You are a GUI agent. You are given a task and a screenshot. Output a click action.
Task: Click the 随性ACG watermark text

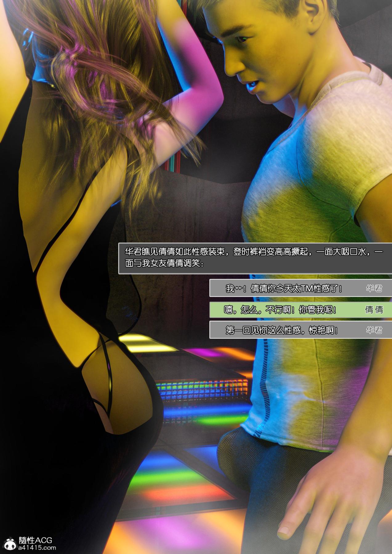pos(35,540)
